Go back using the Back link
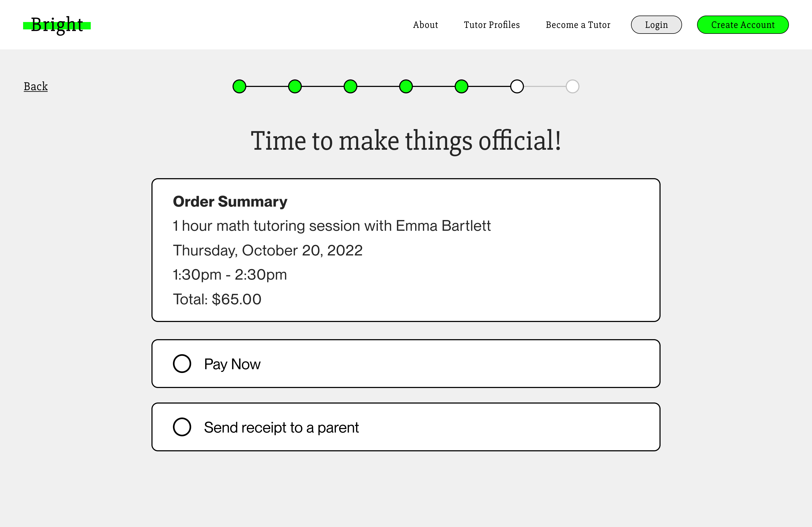 (x=36, y=86)
